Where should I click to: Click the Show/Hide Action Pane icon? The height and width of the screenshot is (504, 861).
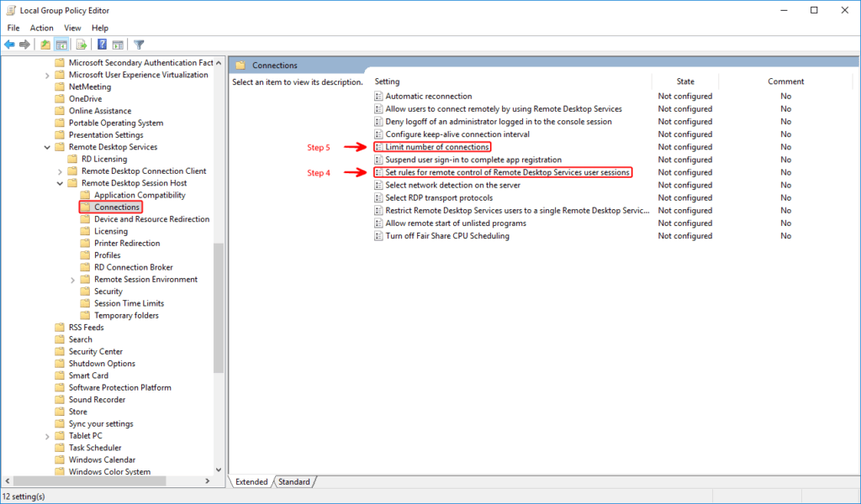tap(118, 44)
